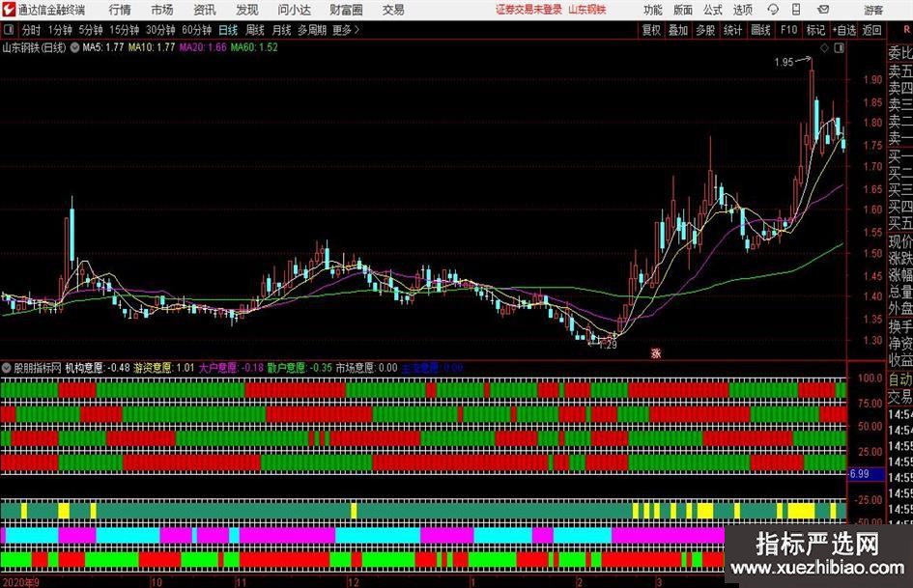This screenshot has width=913, height=588.
Task: Open the 功能 menu
Action: 653,10
